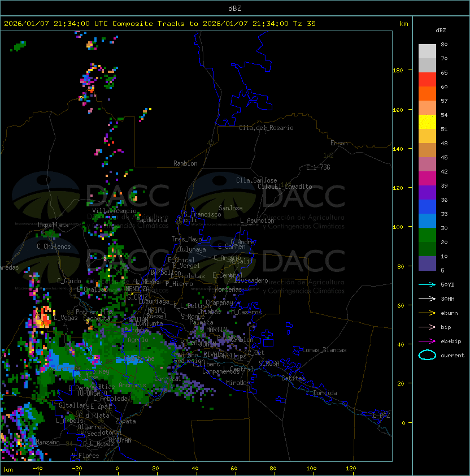The width and height of the screenshot is (470, 476).
Task: Select the slate purple 10 dBZ swatch
Action: pyautogui.click(x=427, y=263)
